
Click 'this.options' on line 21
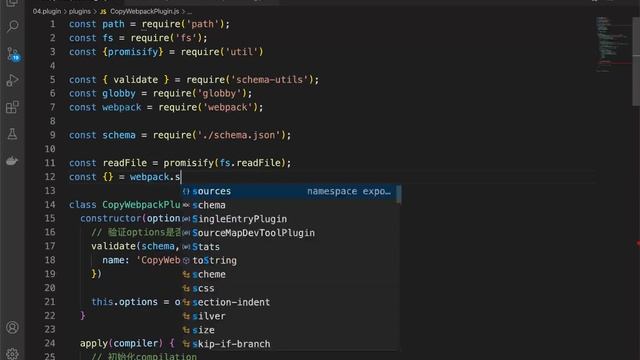124,302
